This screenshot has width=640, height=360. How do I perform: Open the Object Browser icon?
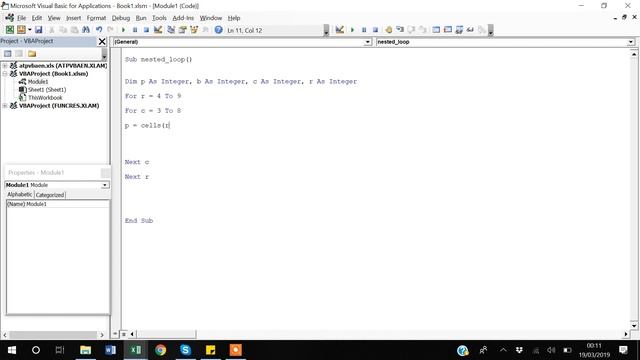tap(194, 30)
